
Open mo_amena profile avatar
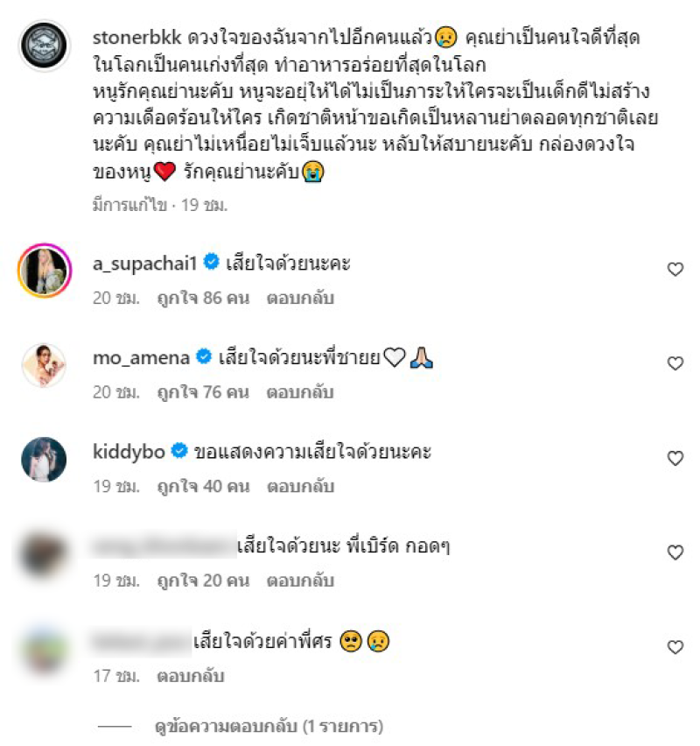[x=45, y=365]
